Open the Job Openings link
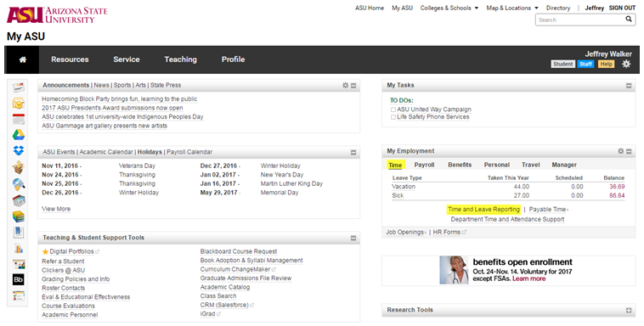This screenshot has width=644, height=326. click(x=406, y=232)
